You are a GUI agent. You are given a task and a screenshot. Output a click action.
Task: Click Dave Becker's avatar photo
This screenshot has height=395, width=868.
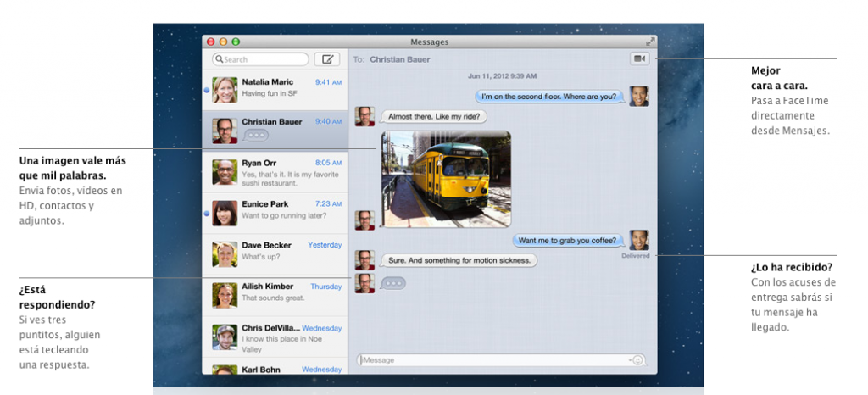[225, 254]
